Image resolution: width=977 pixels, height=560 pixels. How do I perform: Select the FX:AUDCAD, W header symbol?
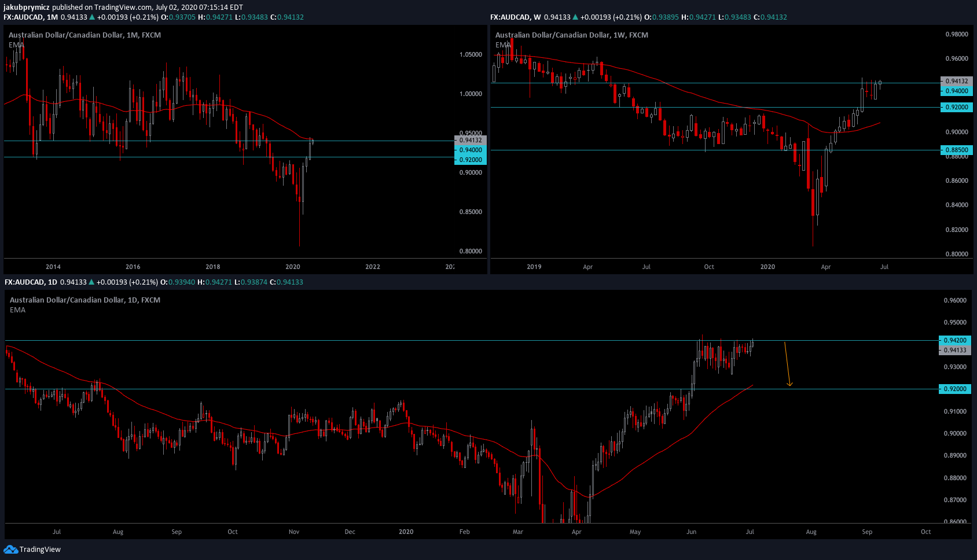(515, 17)
